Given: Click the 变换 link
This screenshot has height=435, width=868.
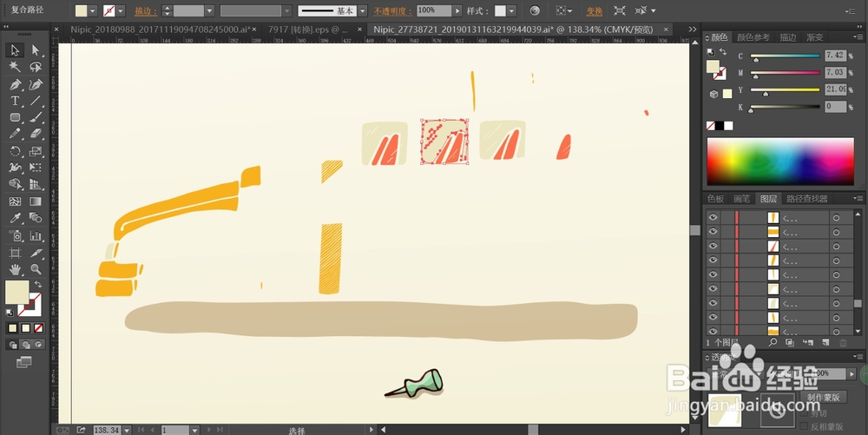Looking at the screenshot, I should point(594,10).
